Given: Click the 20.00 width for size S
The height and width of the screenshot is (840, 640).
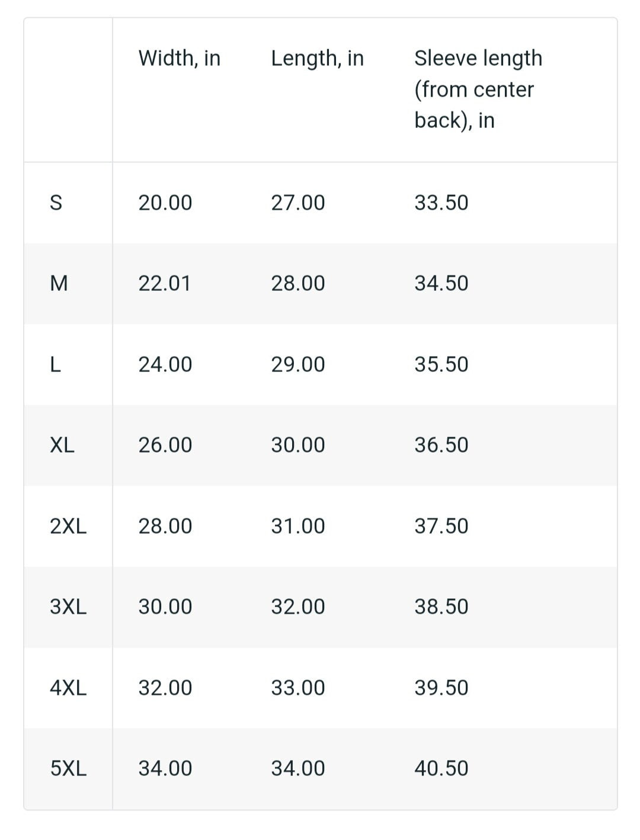Looking at the screenshot, I should click(165, 203).
